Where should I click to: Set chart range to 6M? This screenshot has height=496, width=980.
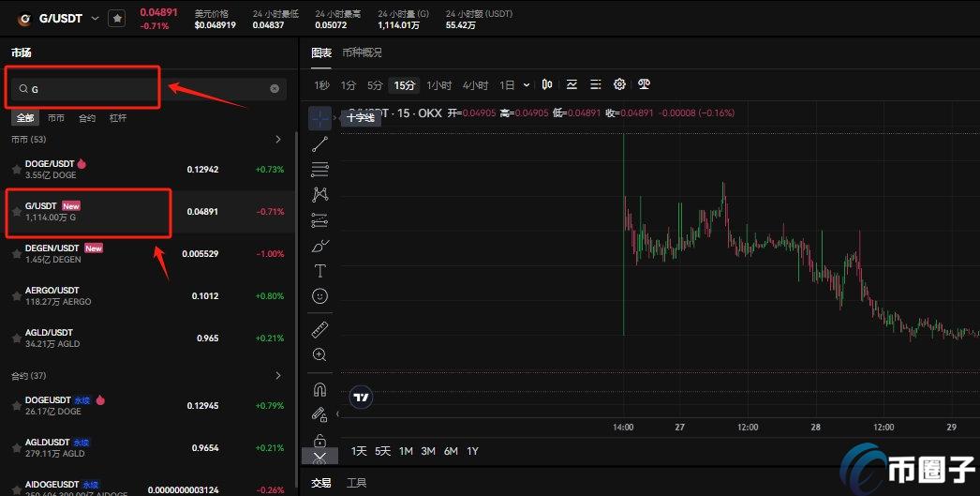[451, 451]
